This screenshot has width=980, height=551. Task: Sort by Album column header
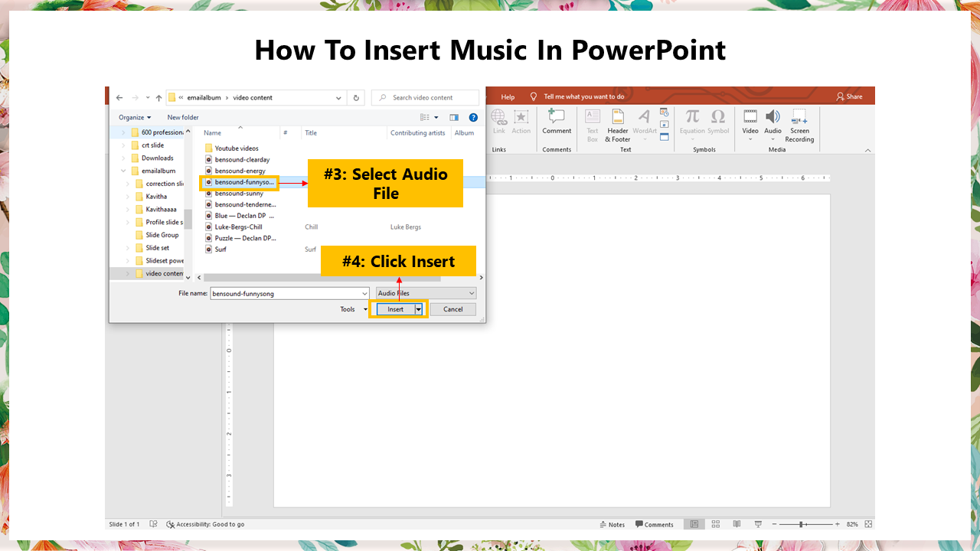coord(464,133)
